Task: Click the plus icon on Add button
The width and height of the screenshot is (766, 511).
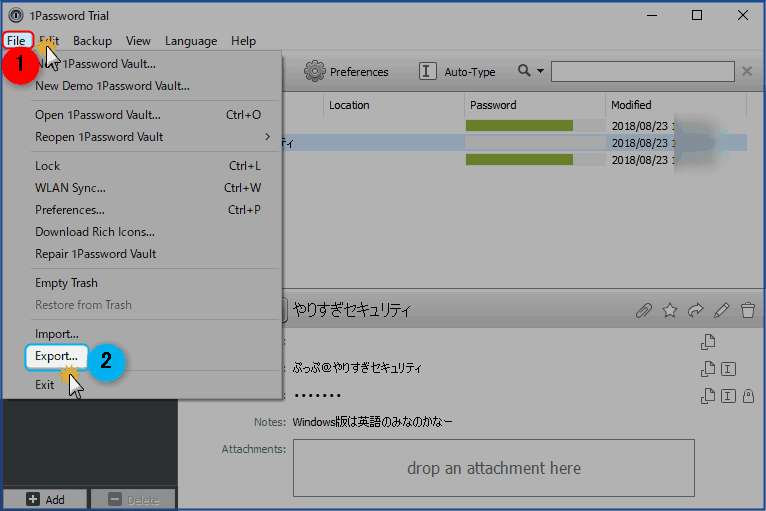Action: click(33, 499)
